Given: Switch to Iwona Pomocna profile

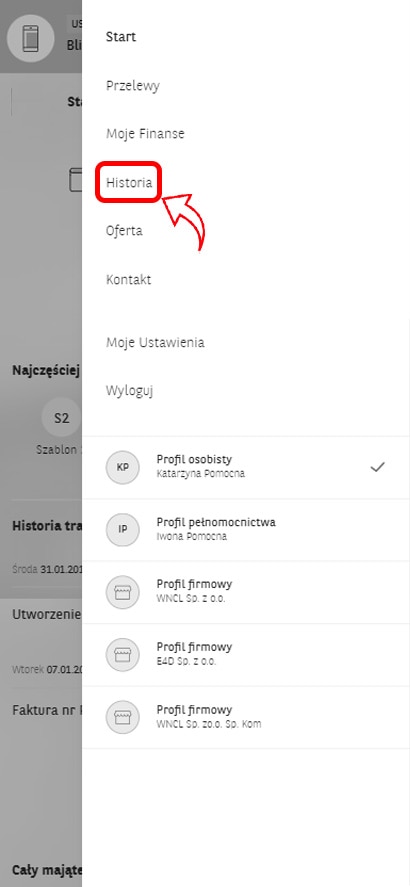Looking at the screenshot, I should tap(246, 529).
